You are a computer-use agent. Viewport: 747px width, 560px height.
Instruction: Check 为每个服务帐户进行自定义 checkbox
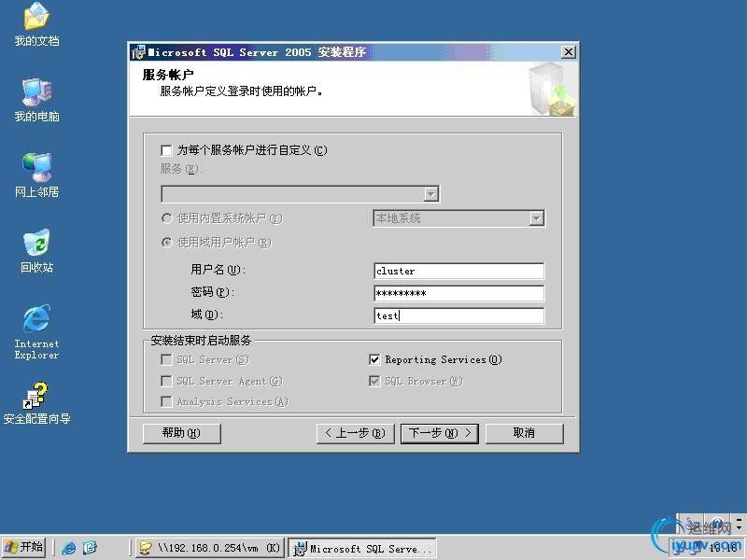click(x=166, y=151)
